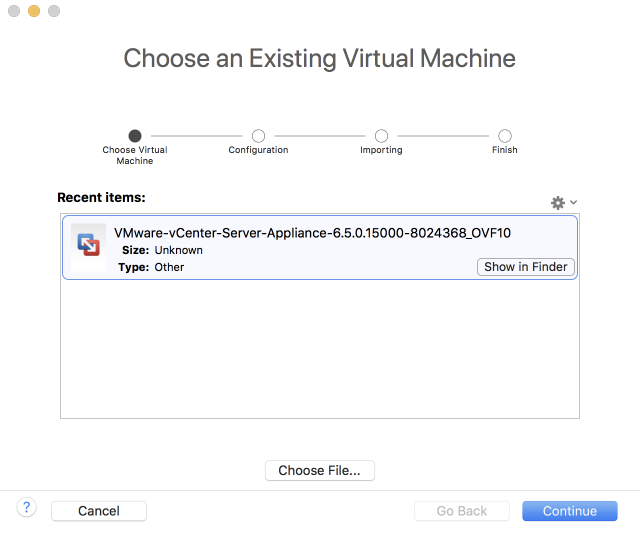Open the Choose File... dialog
The width and height of the screenshot is (640, 533).
click(320, 470)
